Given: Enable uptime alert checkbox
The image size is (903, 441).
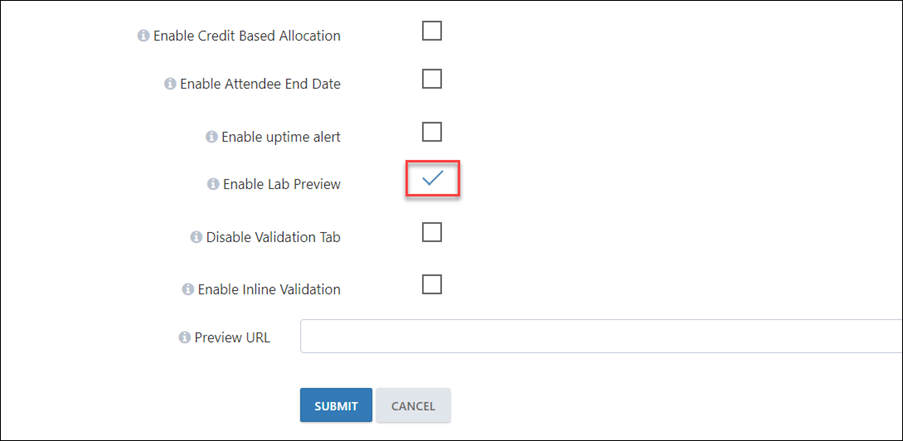Looking at the screenshot, I should point(432,132).
